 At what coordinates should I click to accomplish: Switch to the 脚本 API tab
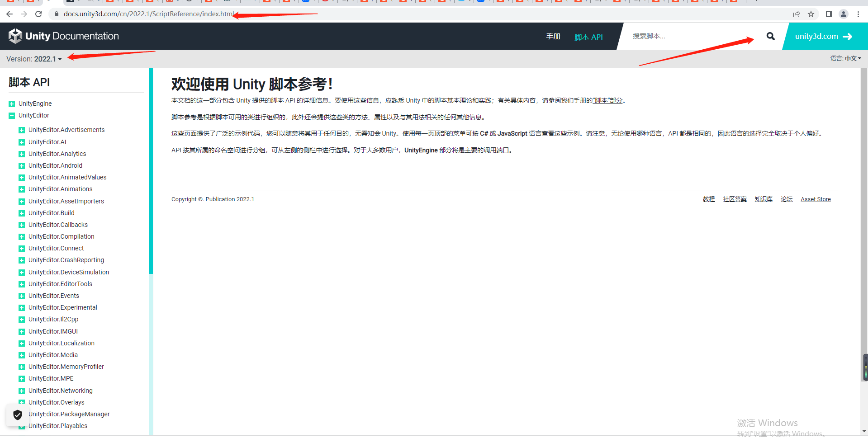[588, 37]
